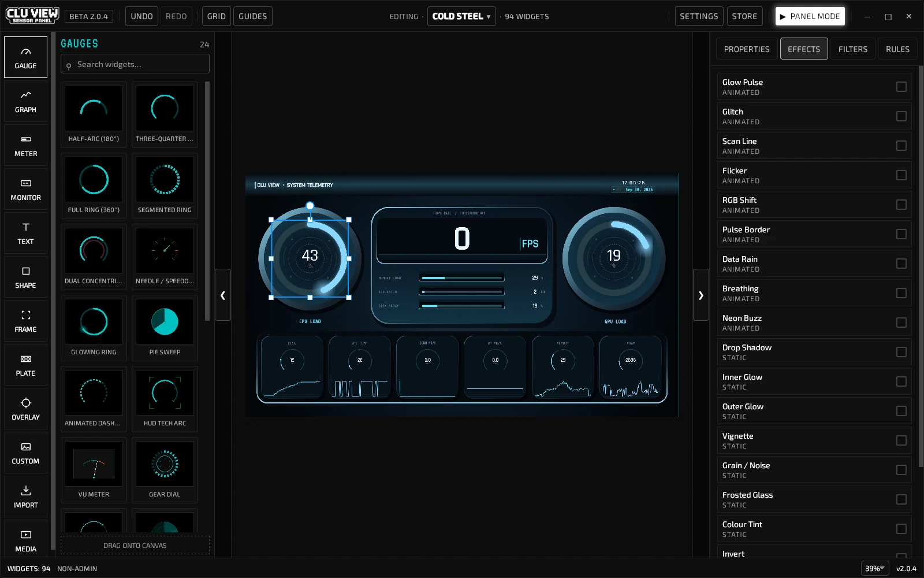Launch Panel Mode
The width and height of the screenshot is (924, 578).
(810, 16)
